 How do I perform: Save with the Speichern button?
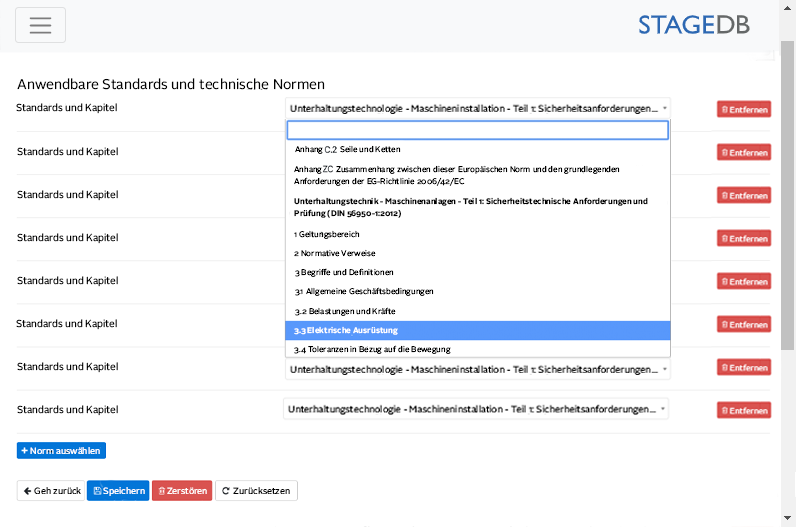point(118,491)
